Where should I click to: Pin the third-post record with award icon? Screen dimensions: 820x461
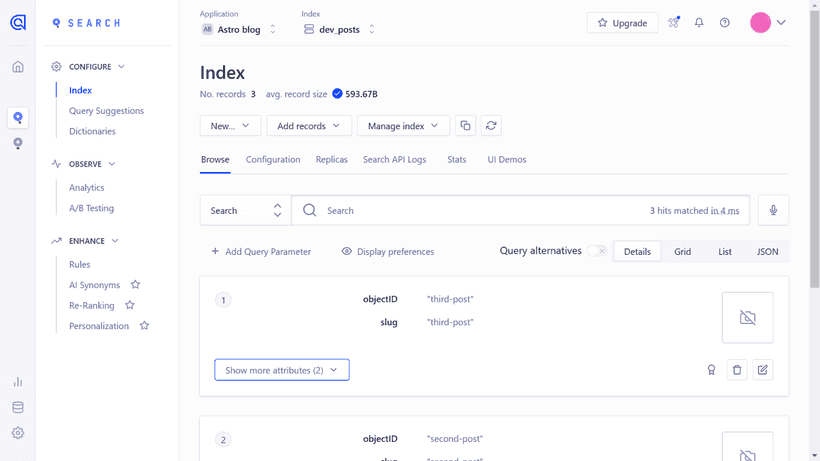711,370
